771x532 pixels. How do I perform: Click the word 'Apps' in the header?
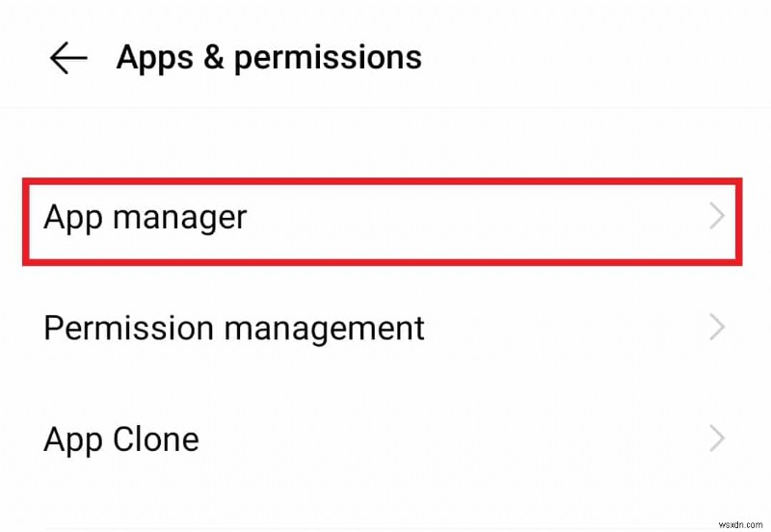click(154, 58)
